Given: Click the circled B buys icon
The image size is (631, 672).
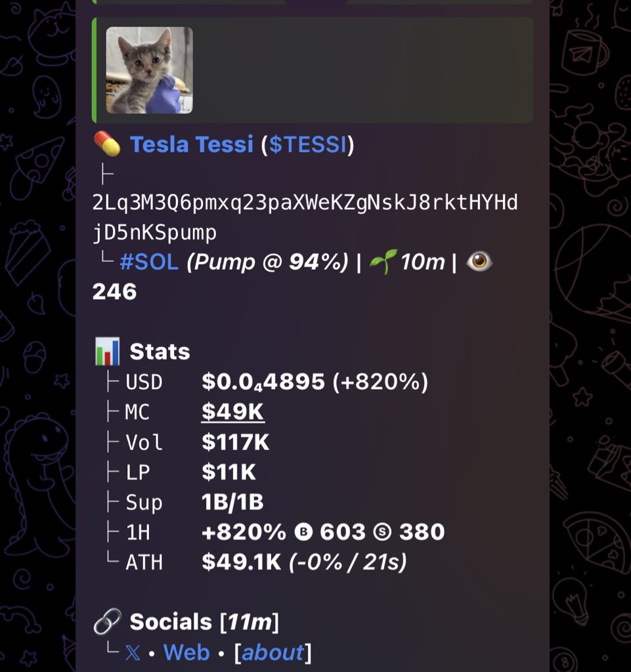Looking at the screenshot, I should click(x=303, y=532).
